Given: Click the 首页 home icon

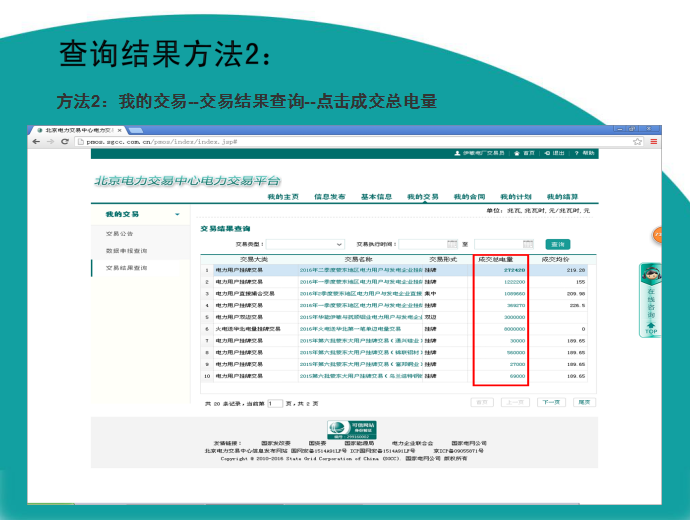Looking at the screenshot, I should point(516,153).
